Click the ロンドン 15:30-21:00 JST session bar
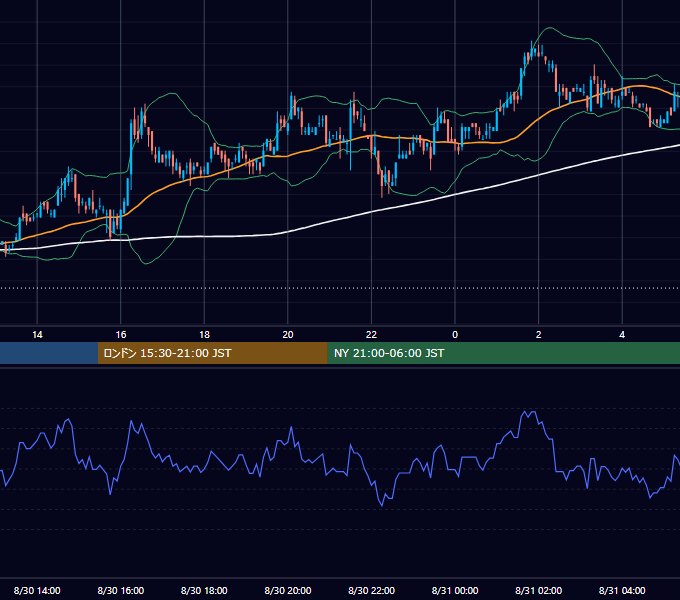This screenshot has width=680, height=600. 212,353
